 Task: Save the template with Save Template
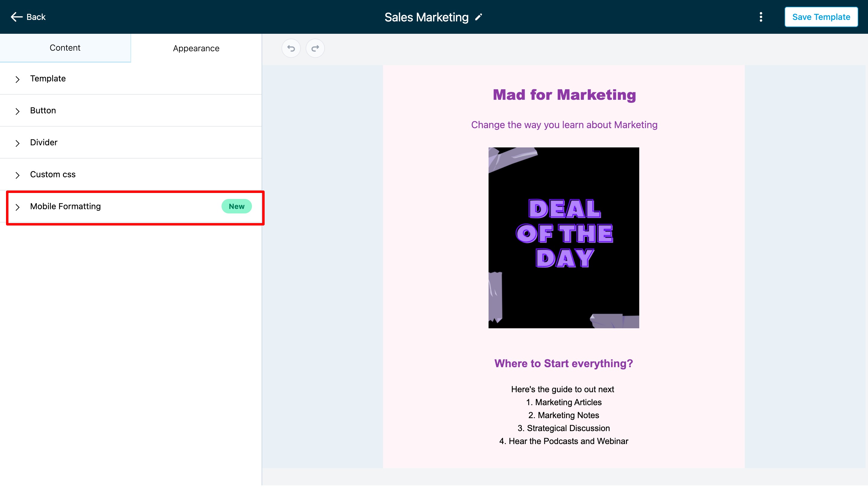coord(821,17)
